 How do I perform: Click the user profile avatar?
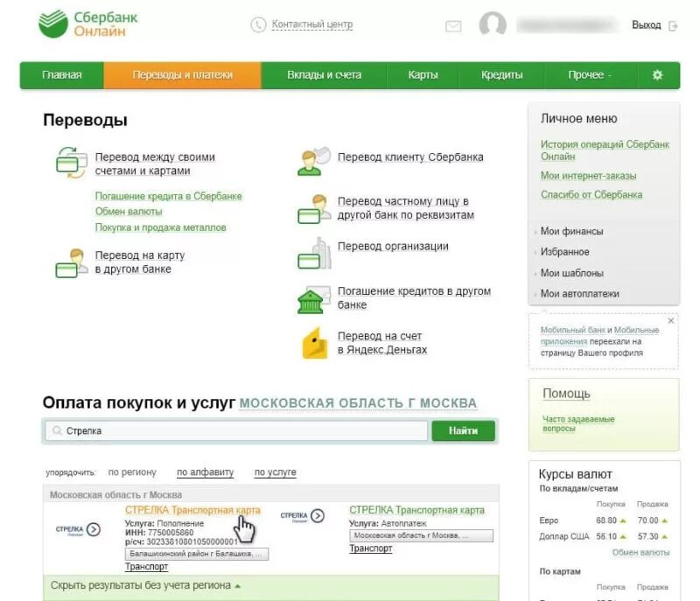pos(493,24)
